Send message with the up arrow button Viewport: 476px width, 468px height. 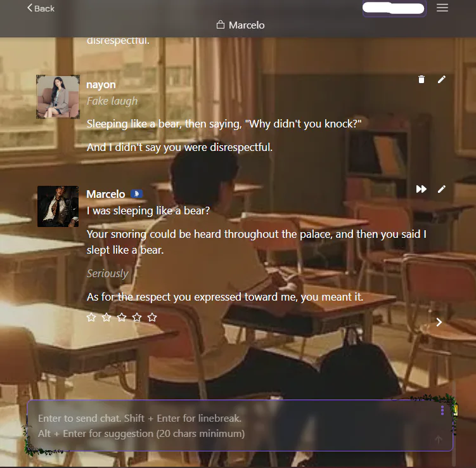tap(438, 439)
